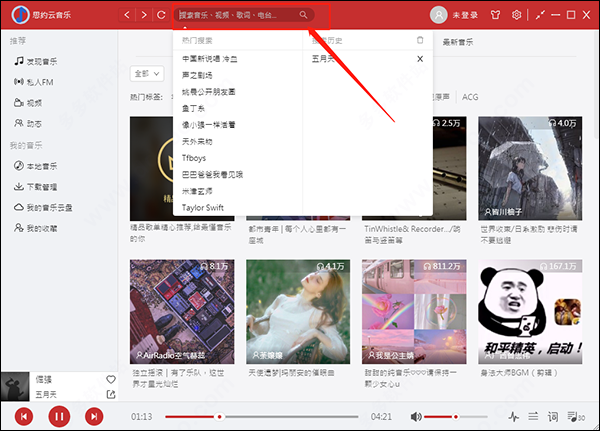The height and width of the screenshot is (431, 600).
Task: Open playlist titled 身法大师BGM
Action: 519,372
